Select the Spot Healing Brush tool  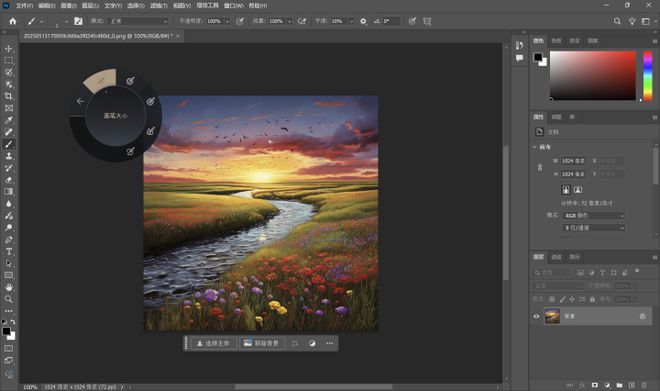tap(8, 132)
